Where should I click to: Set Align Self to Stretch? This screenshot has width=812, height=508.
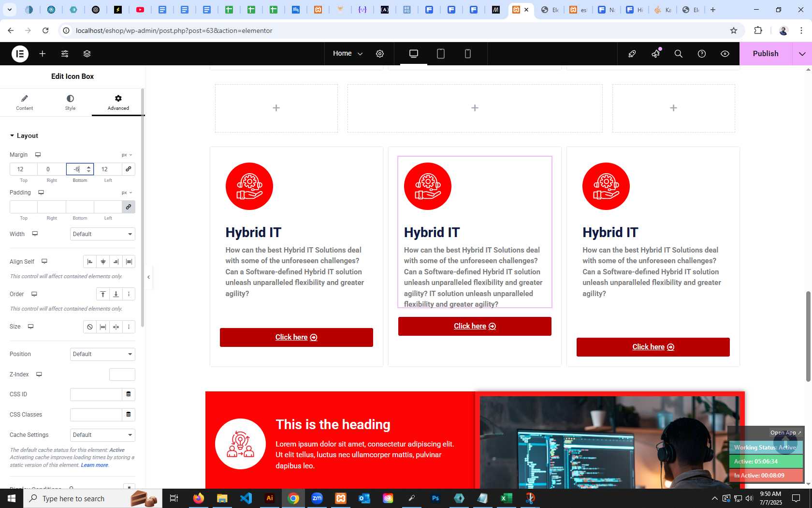coord(129,262)
